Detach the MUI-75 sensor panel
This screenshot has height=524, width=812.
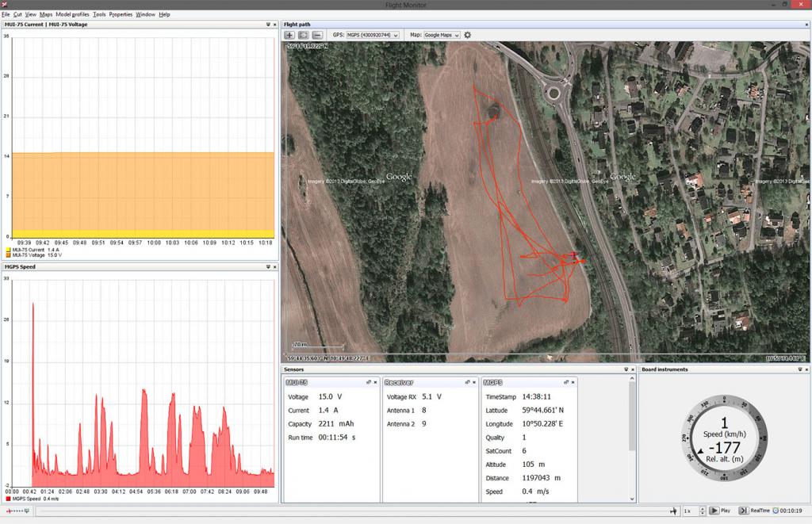[x=369, y=383]
